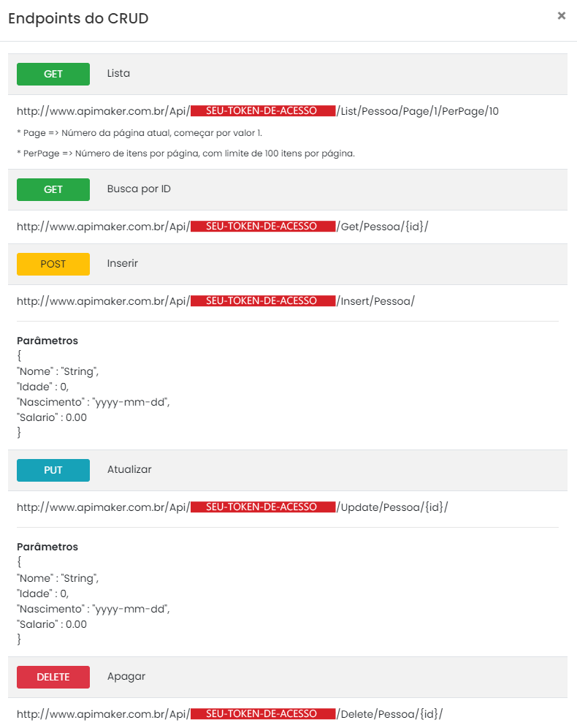Click the Atualizar endpoint label

[x=129, y=470]
